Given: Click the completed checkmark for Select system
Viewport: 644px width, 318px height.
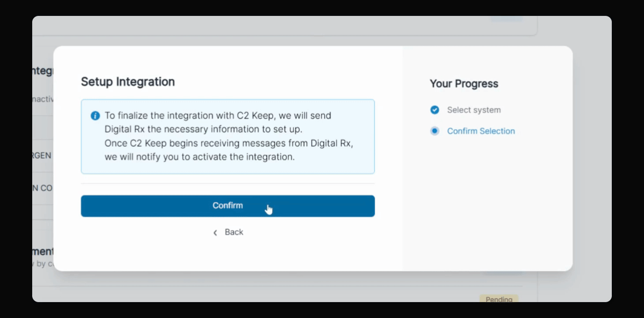Looking at the screenshot, I should click(434, 110).
